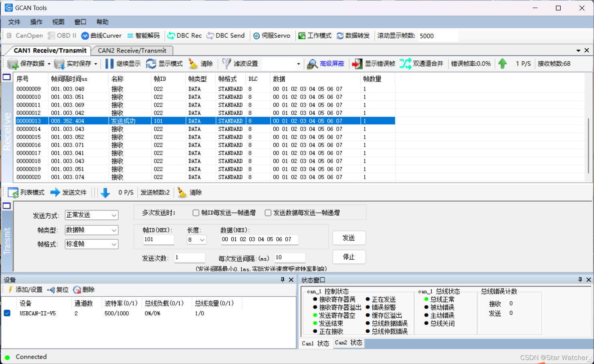Viewport: 594px width, 364px height.
Task: Switch to 列表模式 list mode
Action: click(26, 192)
